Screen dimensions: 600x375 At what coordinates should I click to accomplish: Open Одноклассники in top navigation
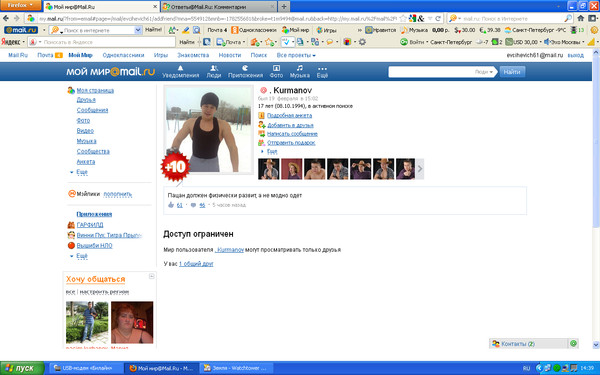click(x=123, y=55)
